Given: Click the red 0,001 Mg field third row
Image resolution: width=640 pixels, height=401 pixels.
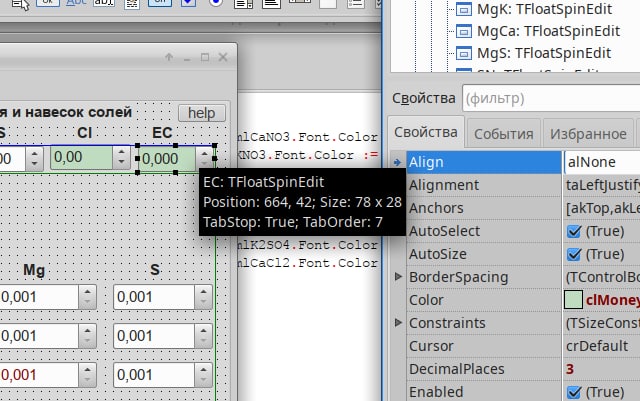Looking at the screenshot, I should pyautogui.click(x=39, y=375).
